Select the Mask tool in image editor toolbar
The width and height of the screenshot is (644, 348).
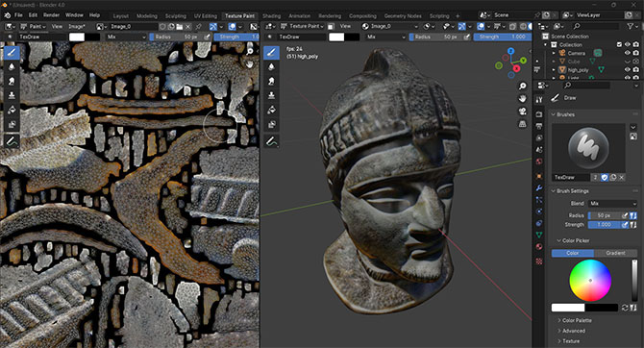(12, 124)
